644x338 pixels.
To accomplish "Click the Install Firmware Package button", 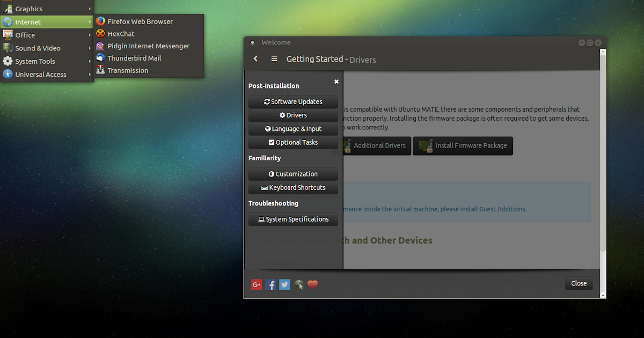I will pyautogui.click(x=463, y=145).
